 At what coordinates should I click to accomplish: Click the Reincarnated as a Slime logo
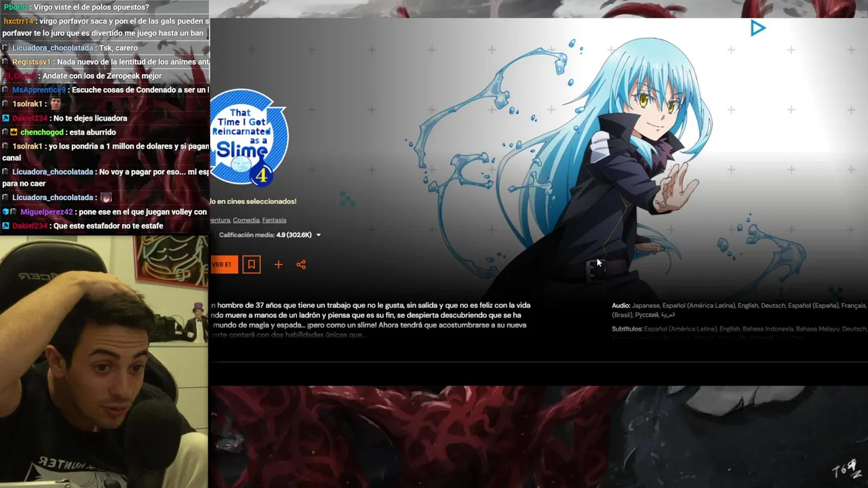click(x=249, y=138)
